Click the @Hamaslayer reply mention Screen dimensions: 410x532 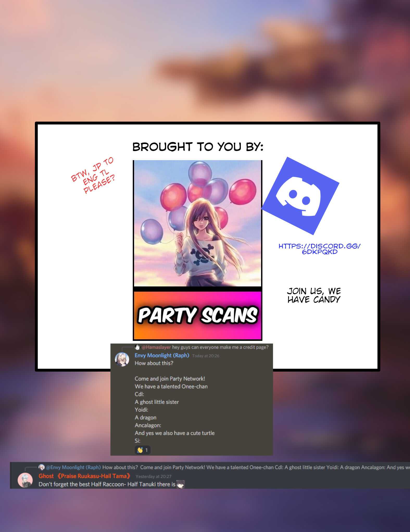156,347
